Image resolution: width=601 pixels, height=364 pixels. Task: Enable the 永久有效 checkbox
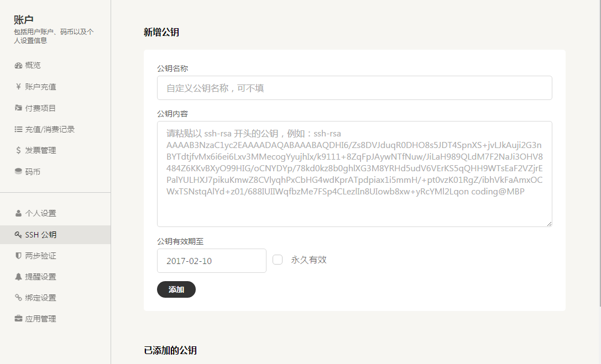tap(278, 260)
